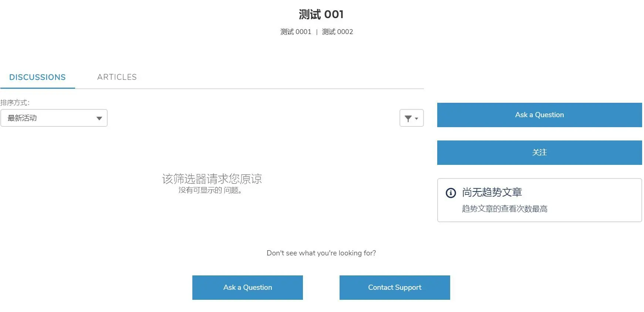Click the 趋势文章的查看次数最高 description text

click(x=505, y=209)
